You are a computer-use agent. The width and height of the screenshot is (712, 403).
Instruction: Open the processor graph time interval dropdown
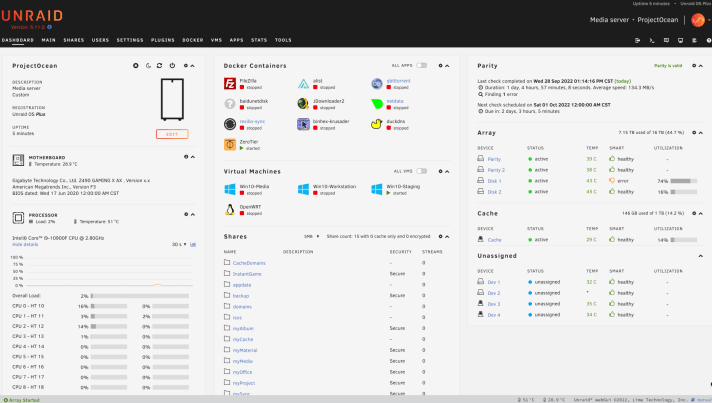pyautogui.click(x=177, y=244)
